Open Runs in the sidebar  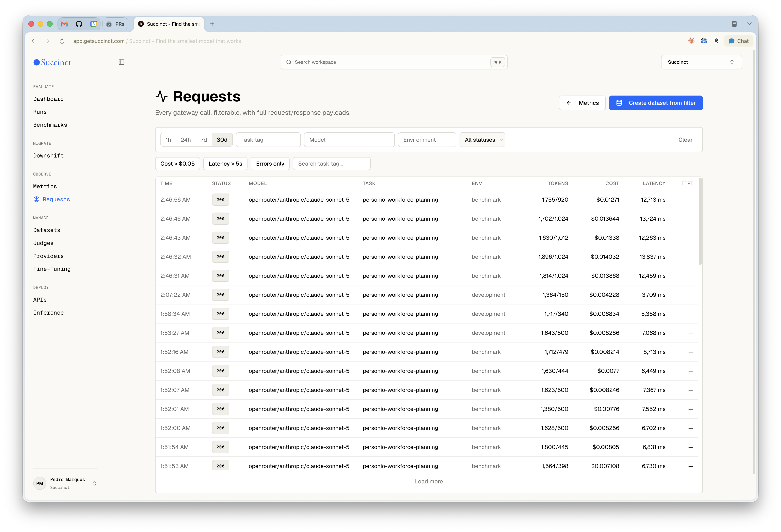click(40, 112)
